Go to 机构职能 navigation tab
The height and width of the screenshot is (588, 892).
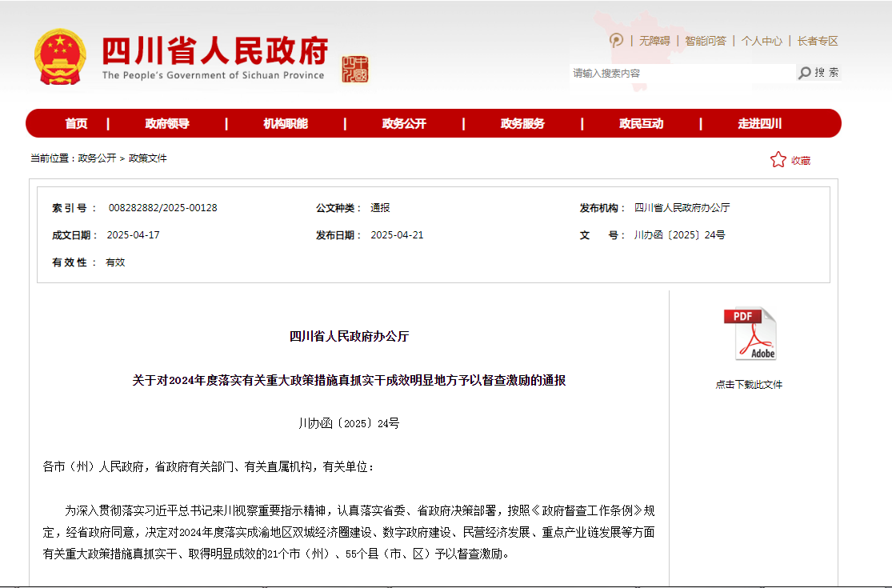point(286,123)
